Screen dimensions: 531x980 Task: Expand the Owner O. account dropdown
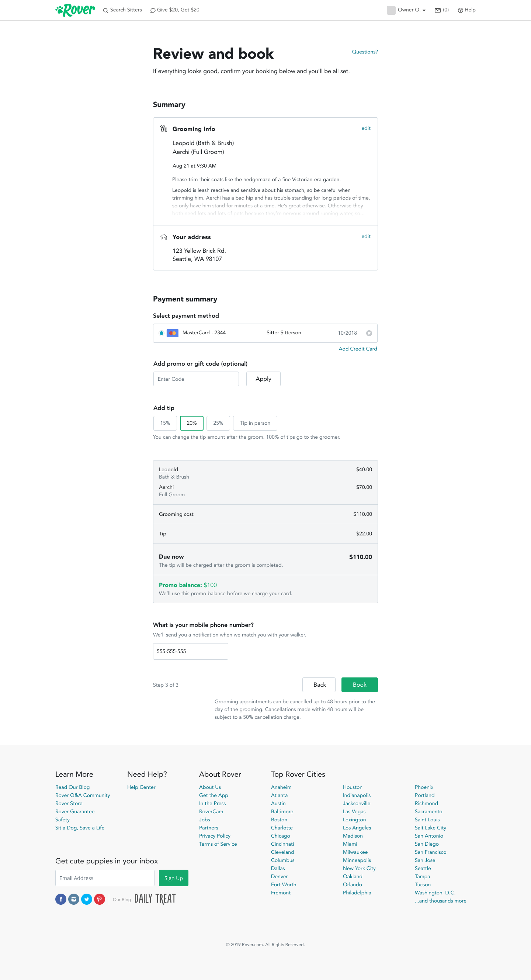(x=412, y=10)
